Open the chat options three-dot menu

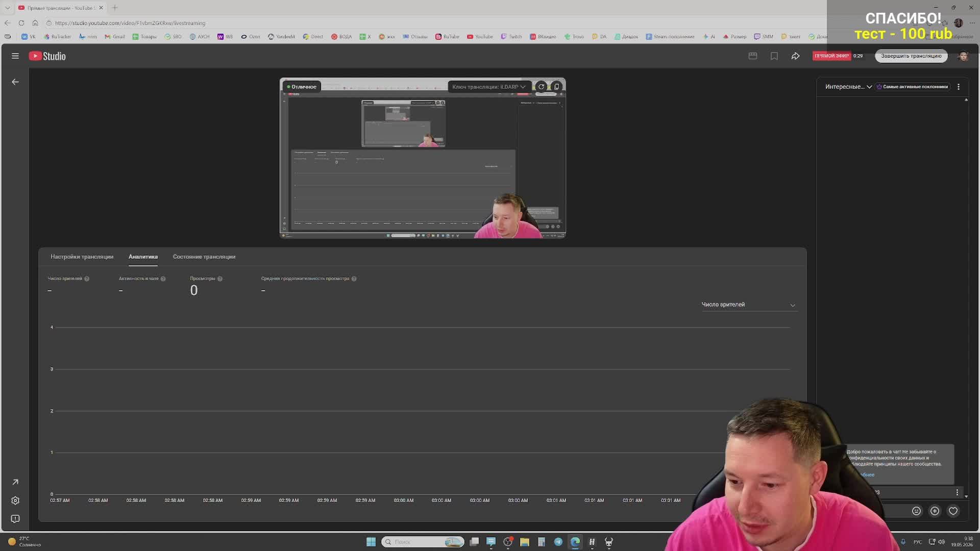(x=959, y=87)
